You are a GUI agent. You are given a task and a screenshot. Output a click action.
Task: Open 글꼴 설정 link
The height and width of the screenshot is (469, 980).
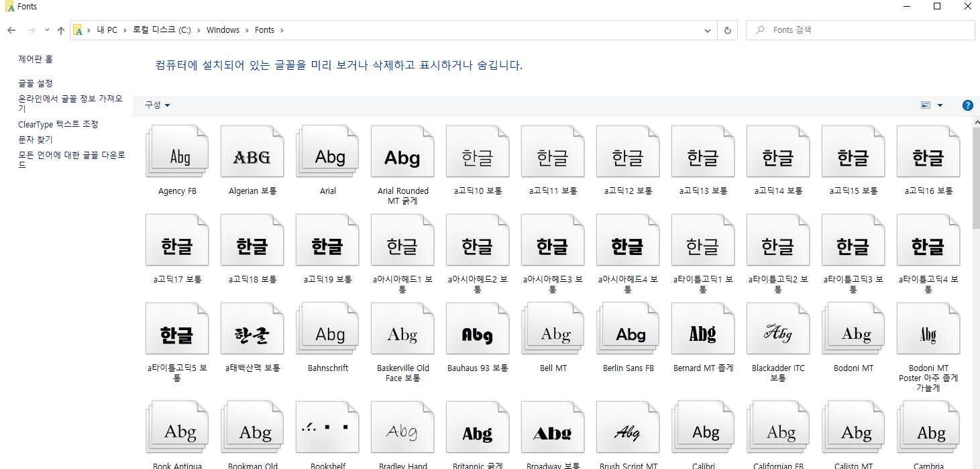(36, 83)
